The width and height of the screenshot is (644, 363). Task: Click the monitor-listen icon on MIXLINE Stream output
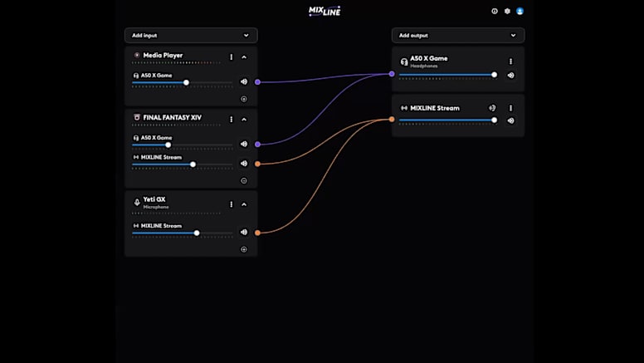tap(492, 108)
